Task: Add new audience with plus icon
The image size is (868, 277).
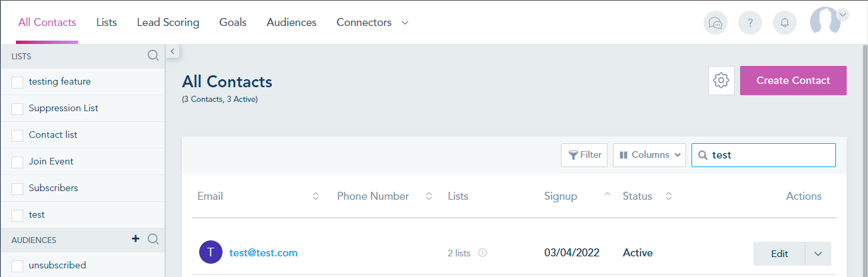Action: coord(136,239)
